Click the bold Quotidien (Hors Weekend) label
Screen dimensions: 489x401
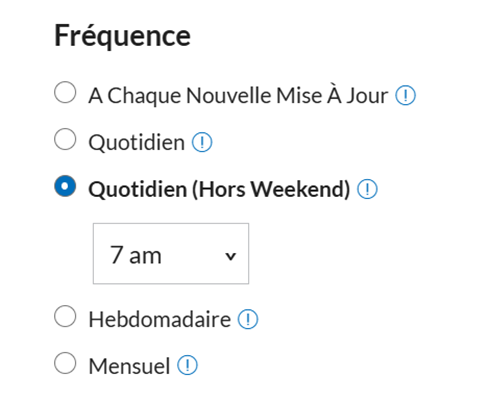coord(219,189)
